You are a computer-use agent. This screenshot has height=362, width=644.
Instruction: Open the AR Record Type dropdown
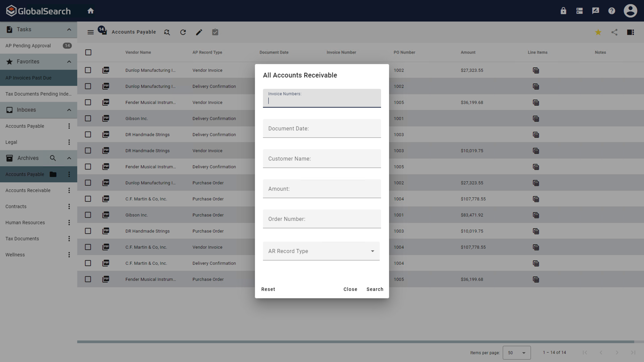pos(321,251)
